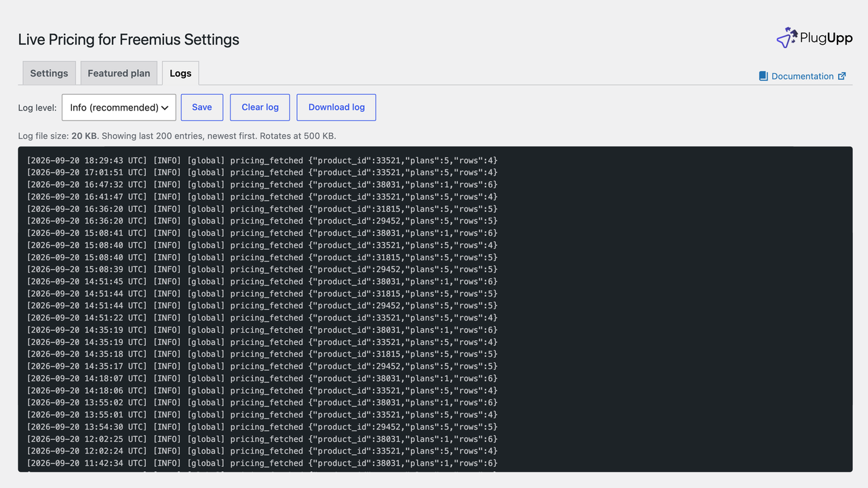Switch to the Featured plan tab
This screenshot has width=868, height=488.
click(x=119, y=73)
